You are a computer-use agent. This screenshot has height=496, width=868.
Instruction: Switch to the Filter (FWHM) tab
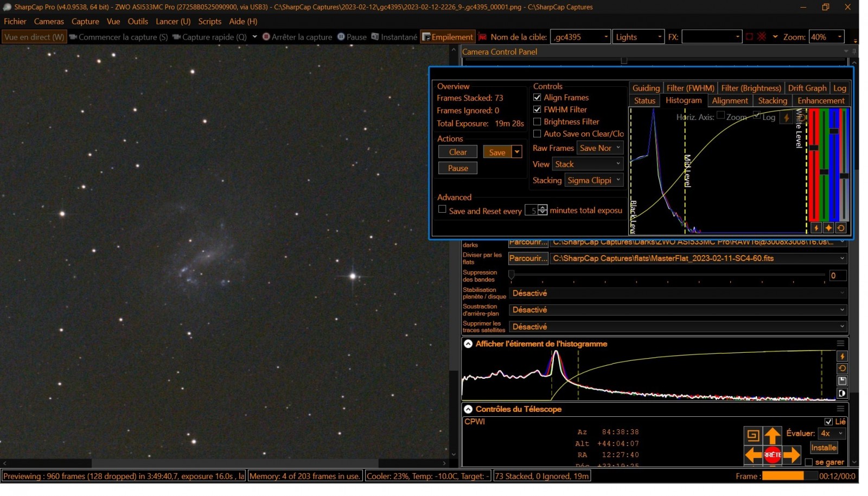coord(690,88)
